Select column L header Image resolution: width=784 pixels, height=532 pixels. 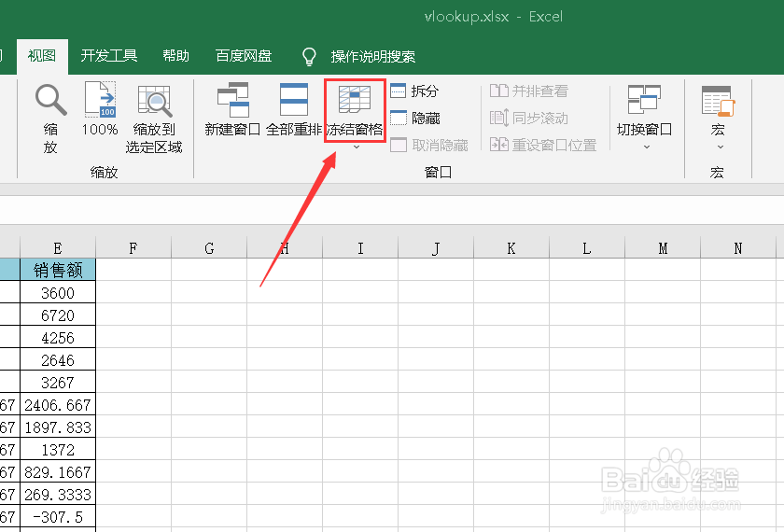[x=587, y=248]
